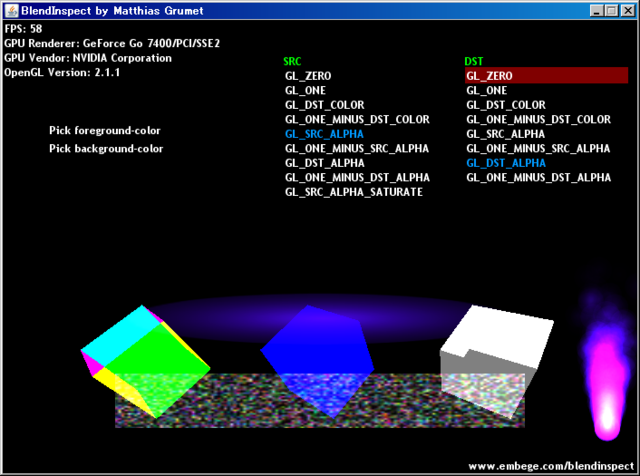The image size is (640, 476).
Task: Pick GL_ONE_MINUS_SRC_ALPHA under DST
Action: click(538, 149)
